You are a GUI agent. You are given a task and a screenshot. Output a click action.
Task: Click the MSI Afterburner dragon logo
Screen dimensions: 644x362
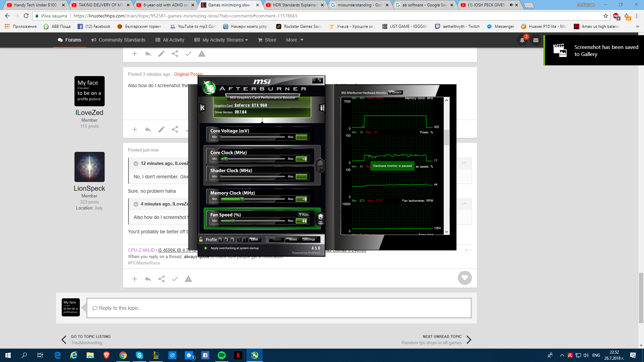209,88
